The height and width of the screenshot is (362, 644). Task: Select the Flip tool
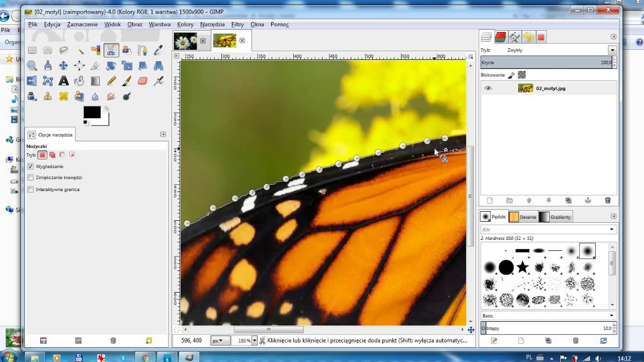[x=32, y=80]
